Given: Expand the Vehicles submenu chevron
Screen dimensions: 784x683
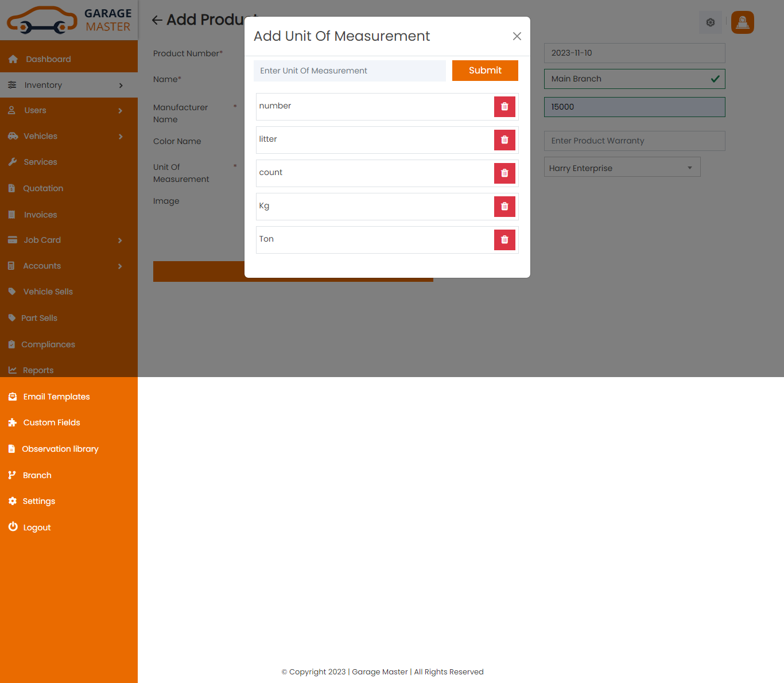Looking at the screenshot, I should (121, 137).
